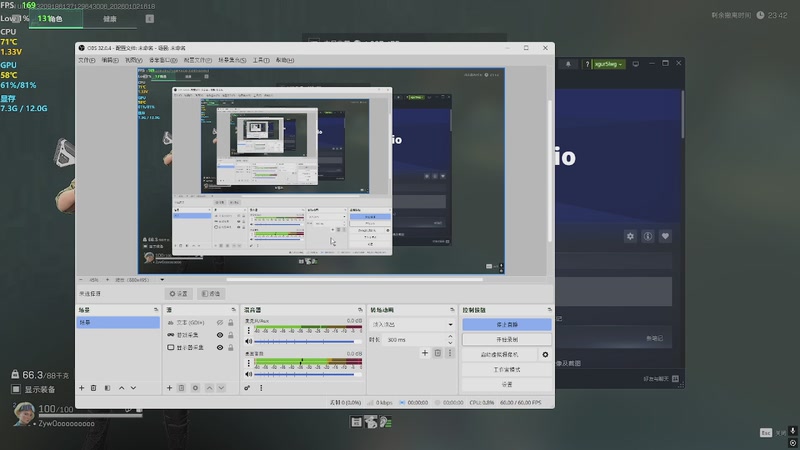
Task: Open the 文件(F) menu
Action: (x=87, y=60)
